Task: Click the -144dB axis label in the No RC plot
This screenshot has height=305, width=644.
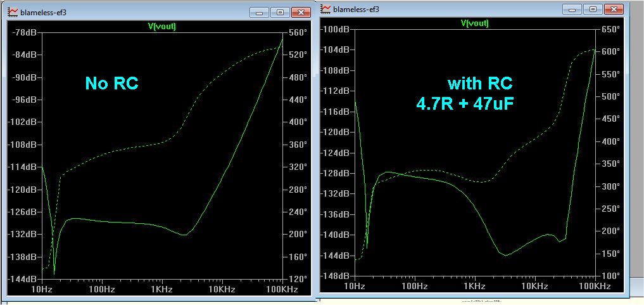Action: pos(23,279)
